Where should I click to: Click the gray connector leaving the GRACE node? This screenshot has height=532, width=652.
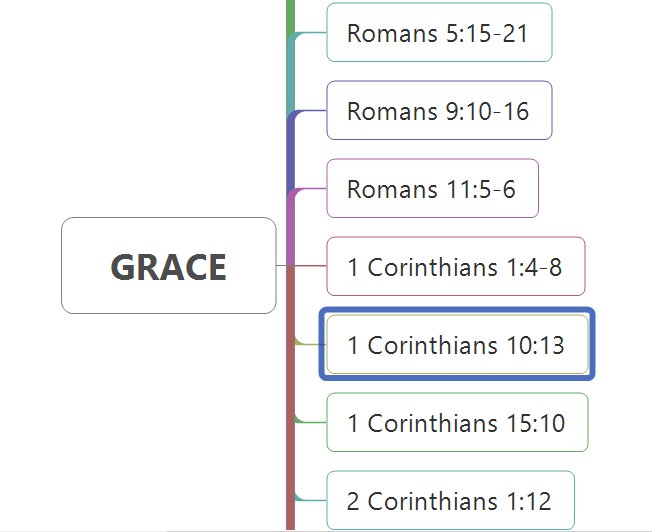point(282,265)
